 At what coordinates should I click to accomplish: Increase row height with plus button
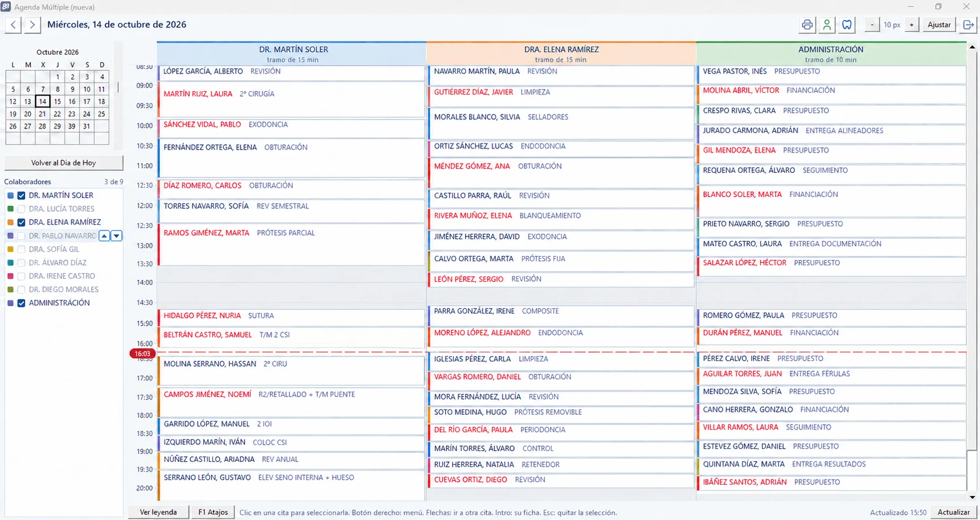pos(912,24)
